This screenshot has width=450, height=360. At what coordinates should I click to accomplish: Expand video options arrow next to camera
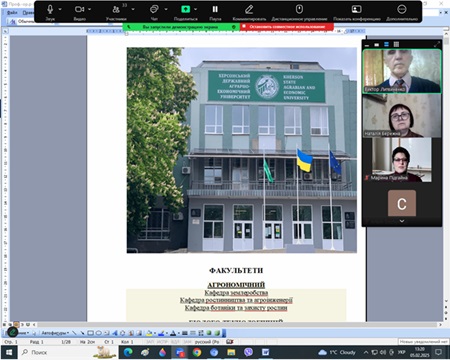90,10
